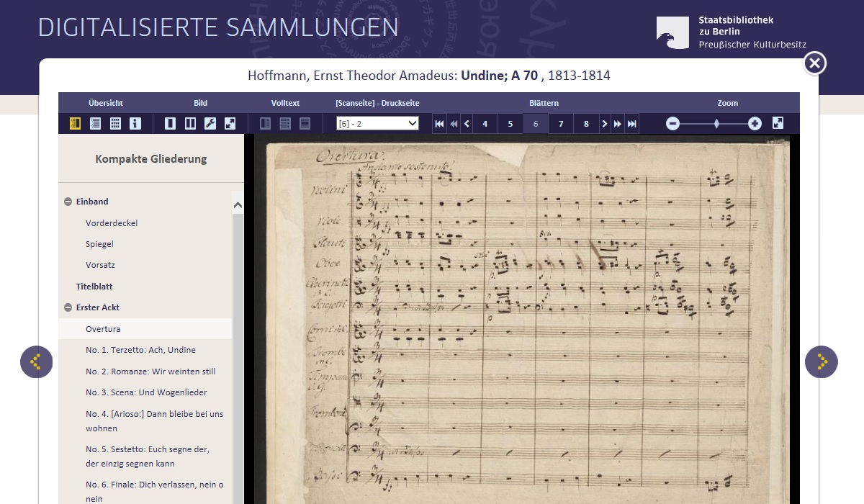Viewport: 864px width, 504px height.
Task: Open the Scanseite page dropdown
Action: click(x=377, y=123)
